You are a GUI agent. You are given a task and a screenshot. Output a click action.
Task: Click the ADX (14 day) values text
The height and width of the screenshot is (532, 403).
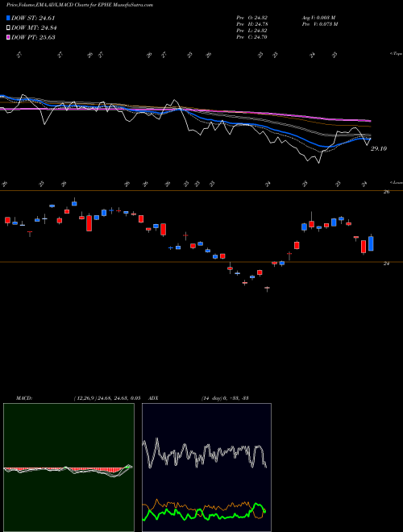click(225, 398)
